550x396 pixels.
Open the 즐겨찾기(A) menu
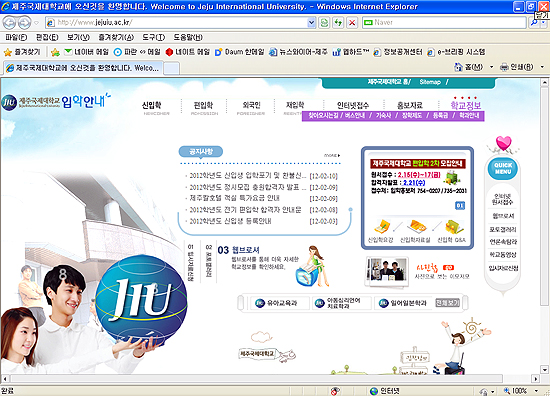(x=116, y=37)
